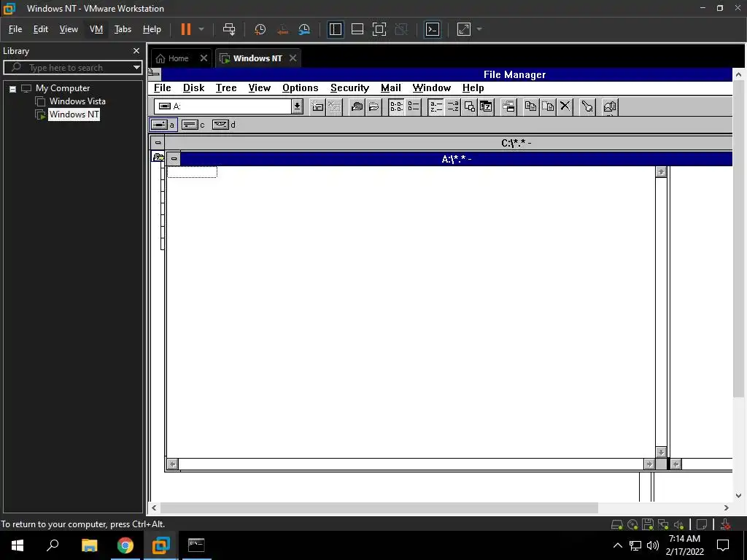The image size is (747, 560).
Task: Click the Move files toolbar icon
Action: [x=547, y=106]
